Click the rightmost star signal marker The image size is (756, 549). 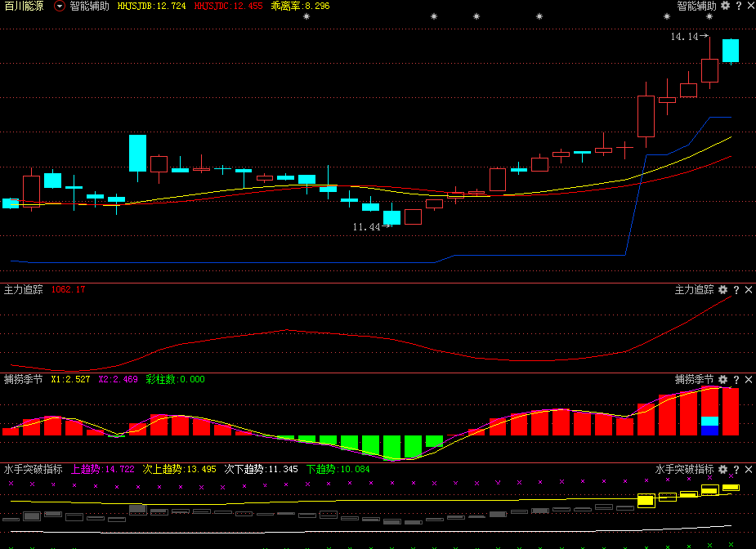click(x=709, y=17)
